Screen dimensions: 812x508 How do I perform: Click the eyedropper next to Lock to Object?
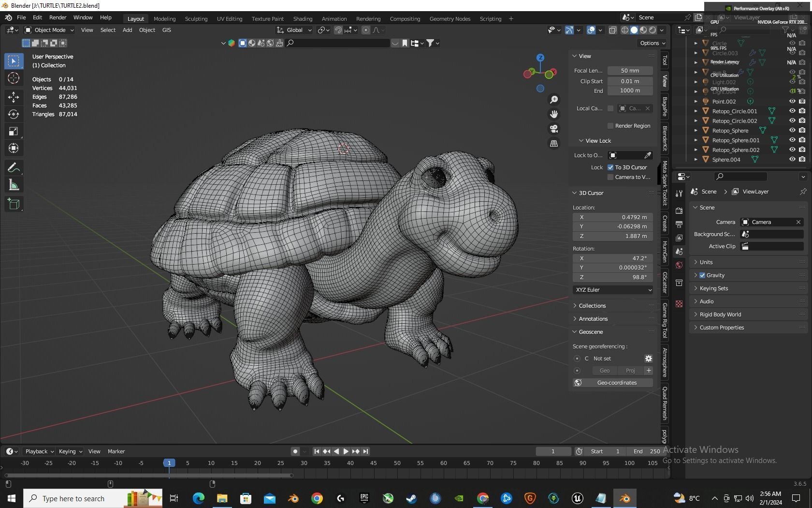click(x=648, y=155)
